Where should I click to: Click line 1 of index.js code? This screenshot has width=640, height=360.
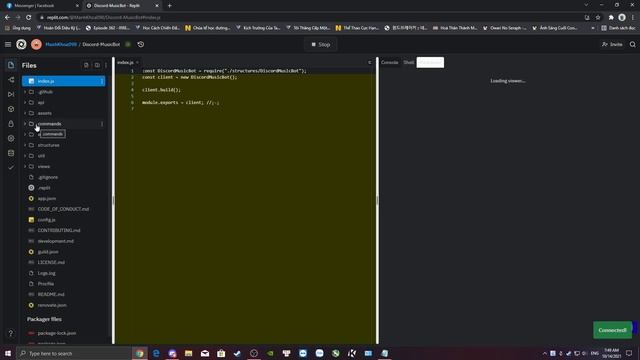(x=224, y=71)
